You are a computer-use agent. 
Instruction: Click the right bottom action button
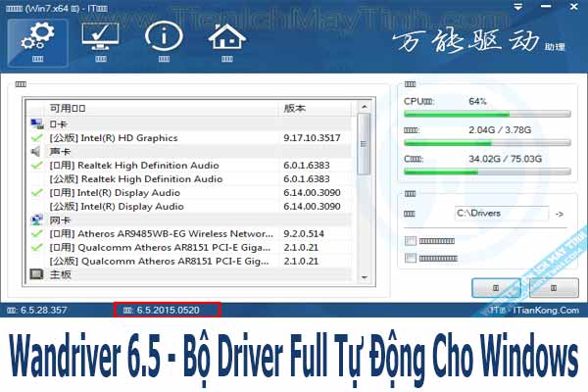point(554,288)
